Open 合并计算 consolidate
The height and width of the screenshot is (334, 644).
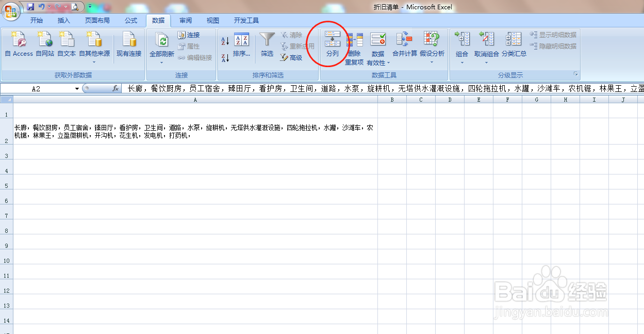coord(405,44)
